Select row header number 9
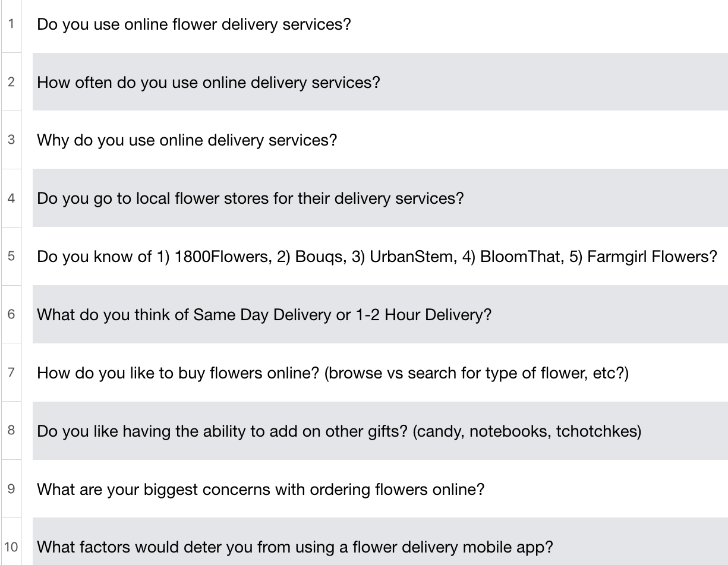 11,489
